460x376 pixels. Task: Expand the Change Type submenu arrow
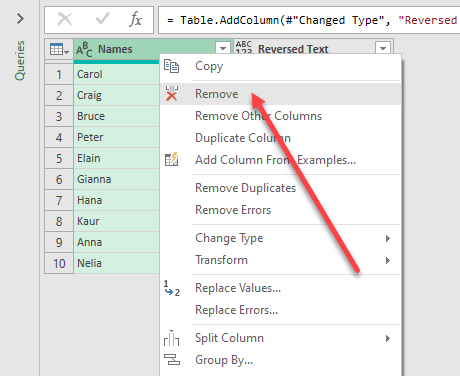tap(387, 238)
